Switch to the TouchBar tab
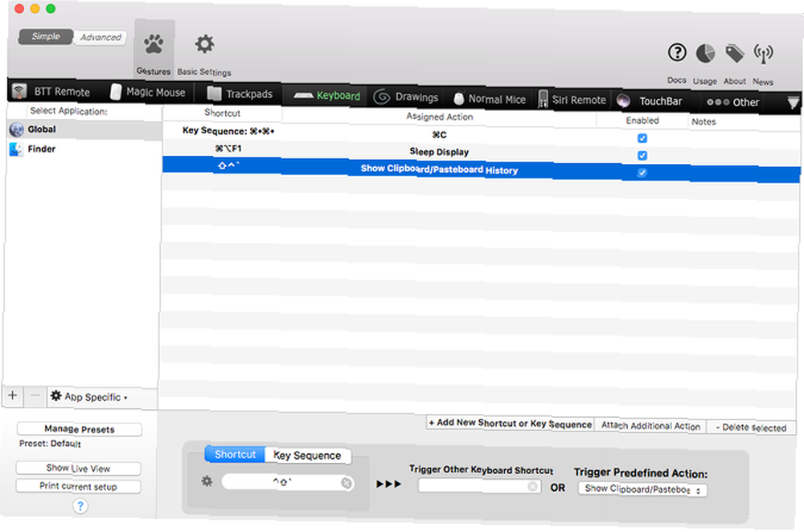 coord(650,101)
